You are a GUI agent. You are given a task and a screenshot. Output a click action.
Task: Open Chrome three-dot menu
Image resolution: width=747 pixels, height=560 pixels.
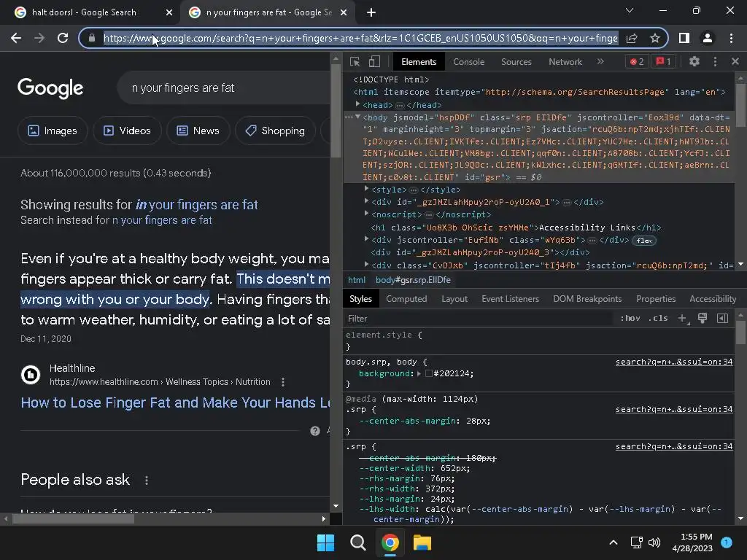[731, 38]
